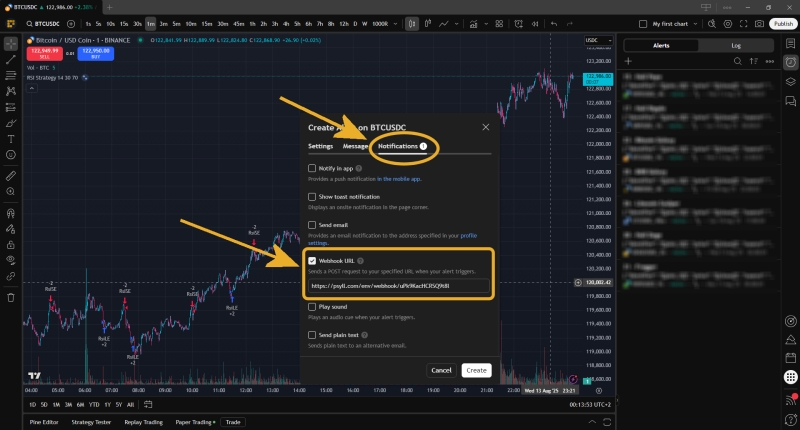Tick the Send email checkbox
800x430 pixels.
point(312,225)
